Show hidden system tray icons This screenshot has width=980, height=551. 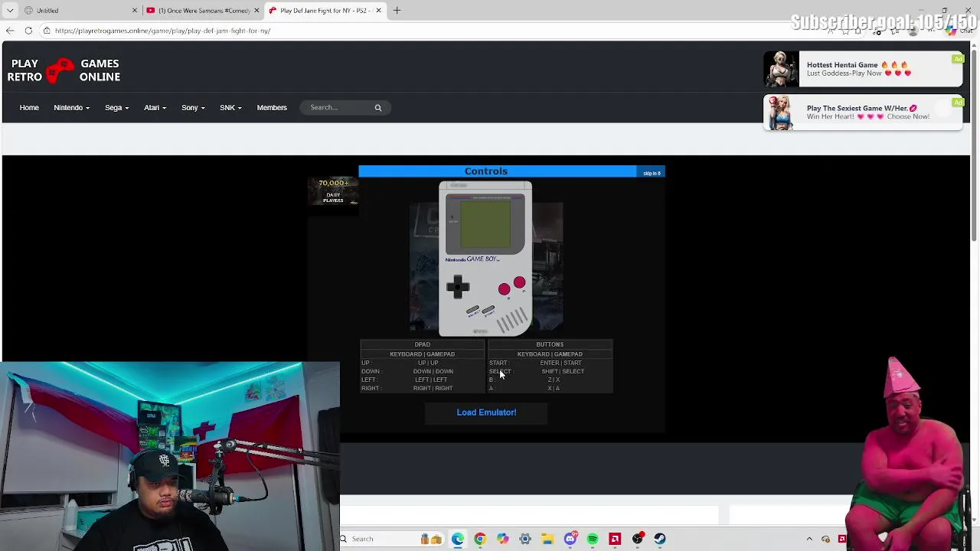(x=809, y=539)
